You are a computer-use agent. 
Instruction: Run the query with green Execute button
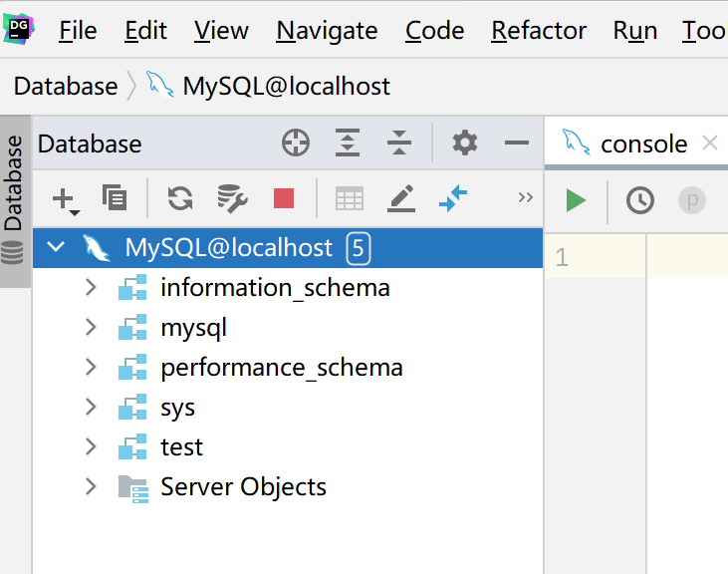tap(576, 200)
